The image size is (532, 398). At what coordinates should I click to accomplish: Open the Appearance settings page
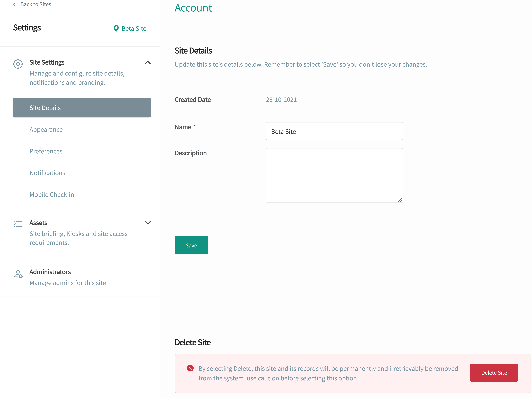(46, 129)
